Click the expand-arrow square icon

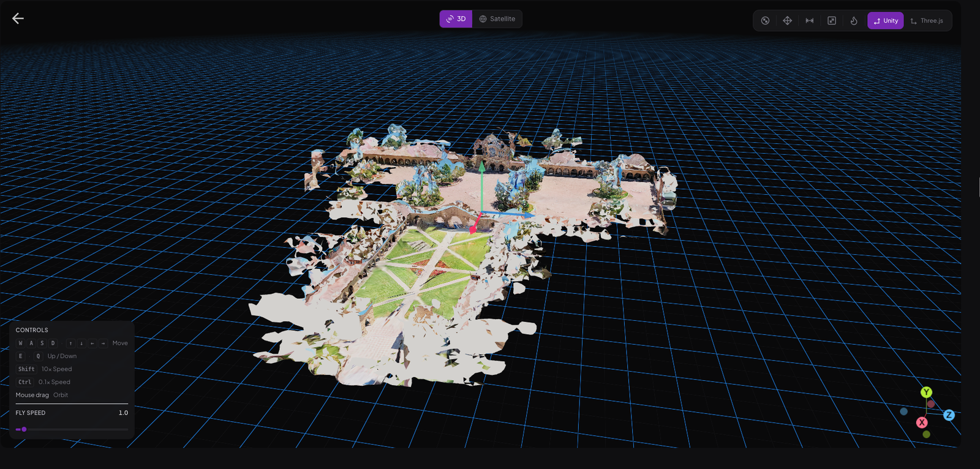[x=831, y=21]
